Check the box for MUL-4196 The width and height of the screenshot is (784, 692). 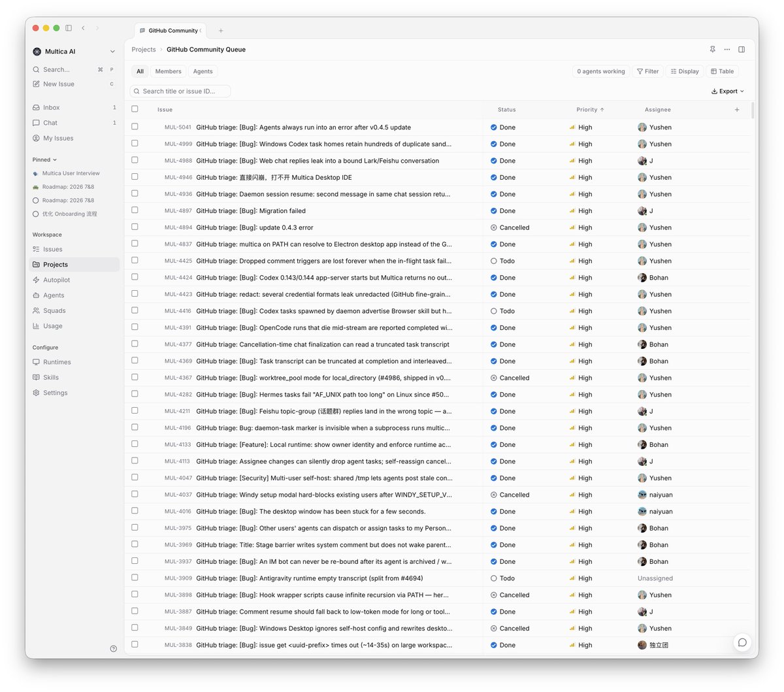coord(135,427)
